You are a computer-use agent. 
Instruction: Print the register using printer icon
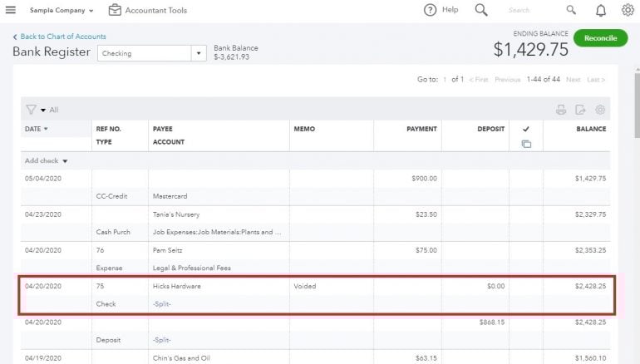[561, 110]
